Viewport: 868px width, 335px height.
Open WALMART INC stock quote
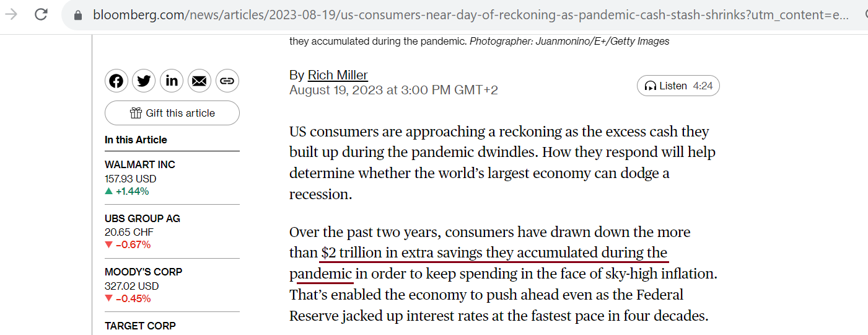(x=140, y=164)
